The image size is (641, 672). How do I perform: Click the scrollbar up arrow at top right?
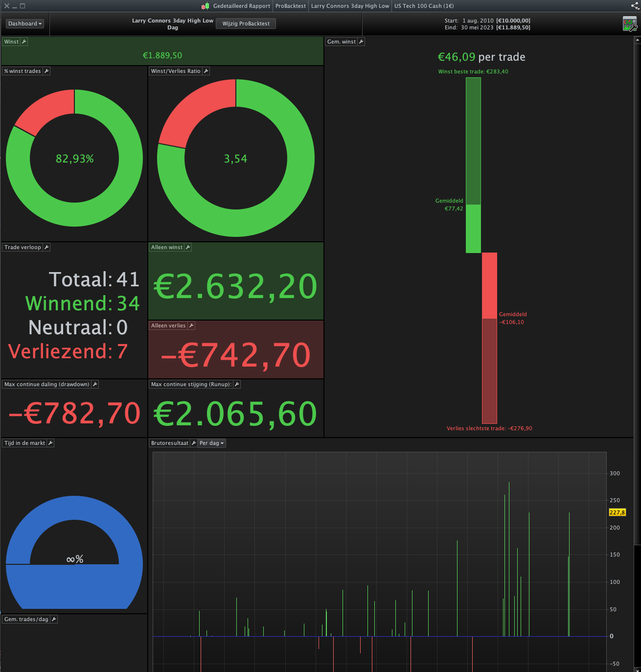pos(637,40)
